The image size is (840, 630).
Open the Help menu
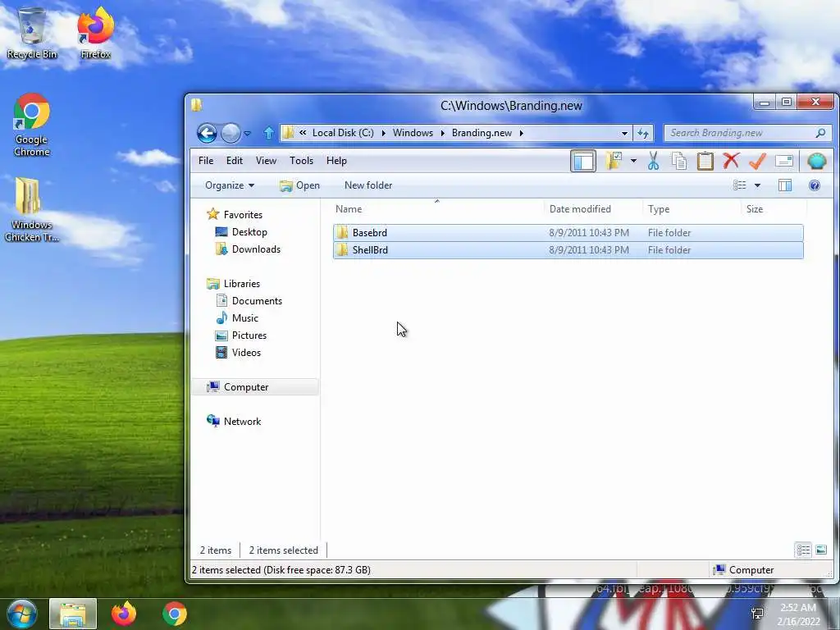tap(336, 161)
